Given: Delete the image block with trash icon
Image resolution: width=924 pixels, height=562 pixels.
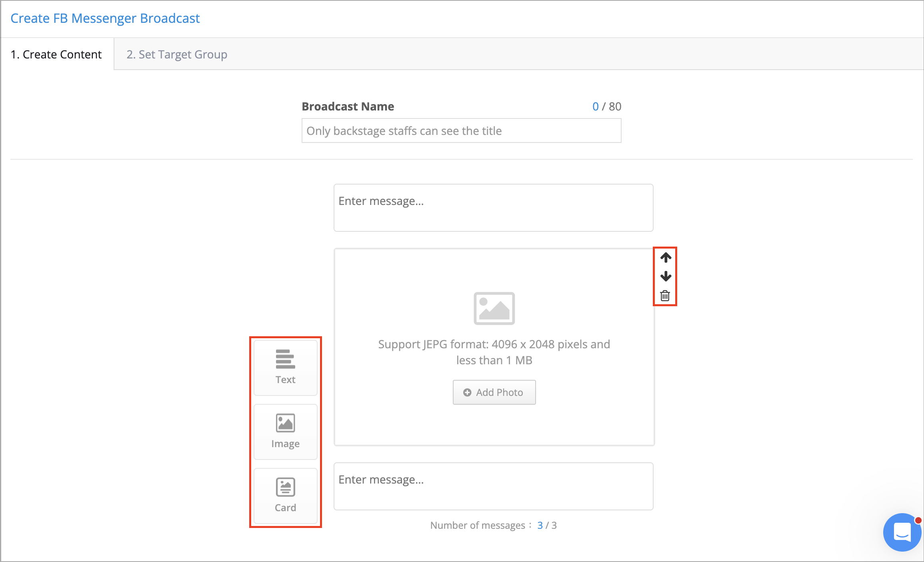Looking at the screenshot, I should [665, 296].
